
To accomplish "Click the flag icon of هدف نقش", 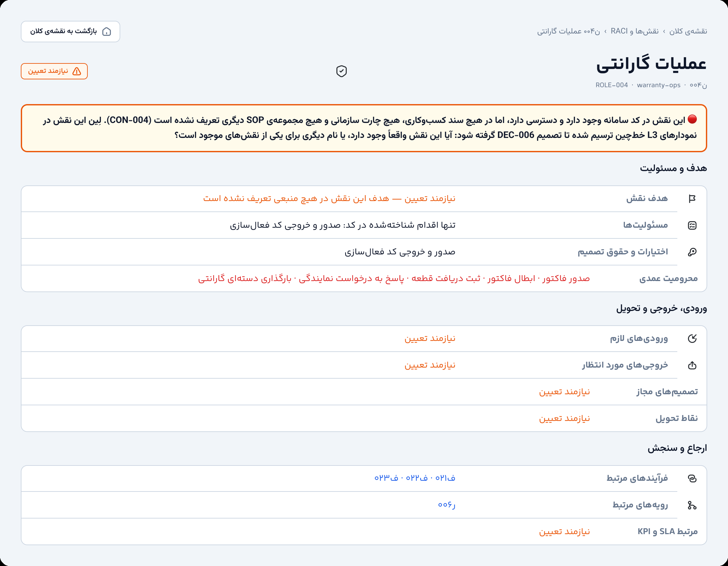I will (692, 199).
